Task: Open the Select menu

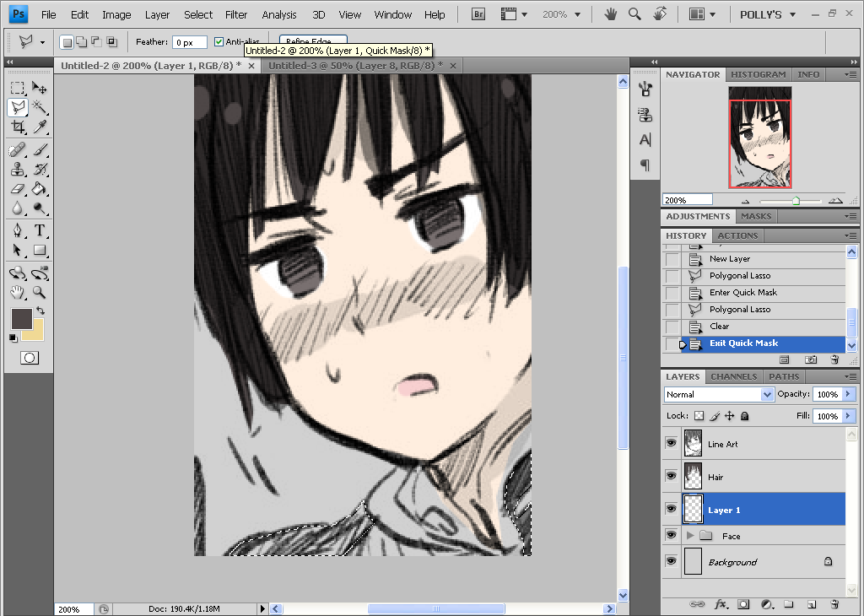Action: (x=197, y=15)
